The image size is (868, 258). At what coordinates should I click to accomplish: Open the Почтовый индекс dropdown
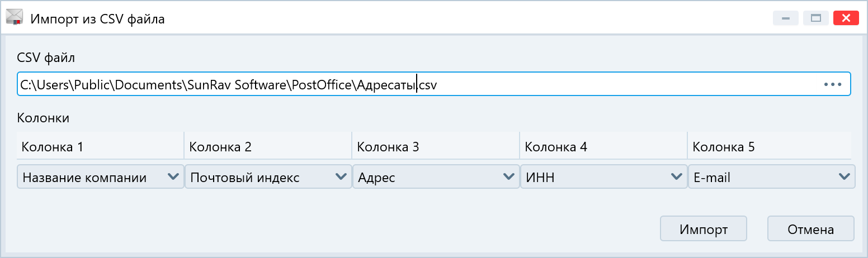268,177
